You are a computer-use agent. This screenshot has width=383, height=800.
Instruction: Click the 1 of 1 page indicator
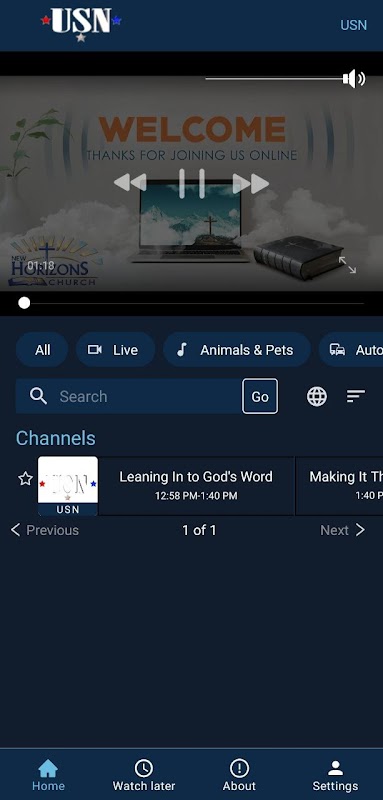(199, 530)
